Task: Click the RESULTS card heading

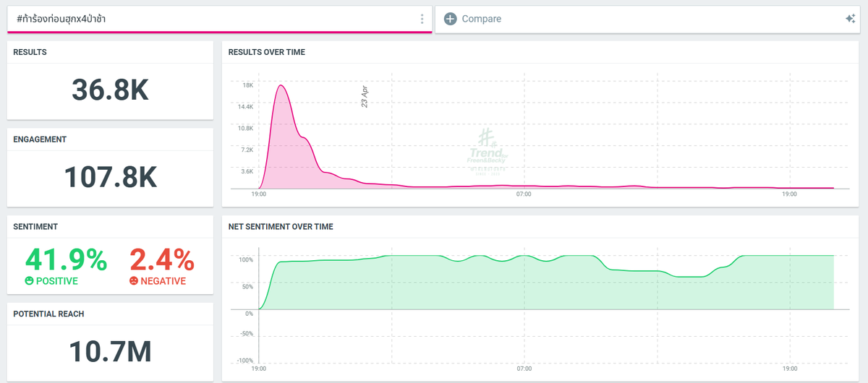Action: pyautogui.click(x=30, y=52)
